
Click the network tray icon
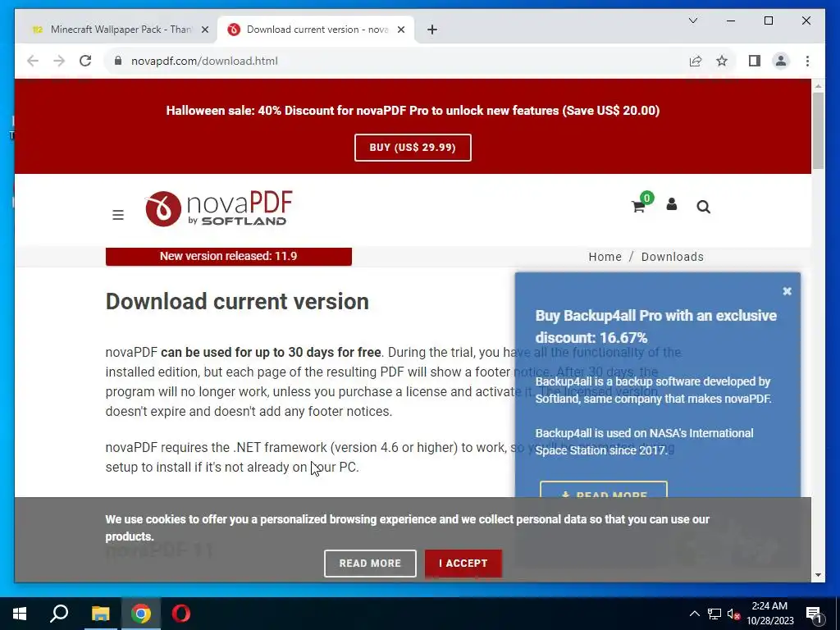click(x=714, y=614)
